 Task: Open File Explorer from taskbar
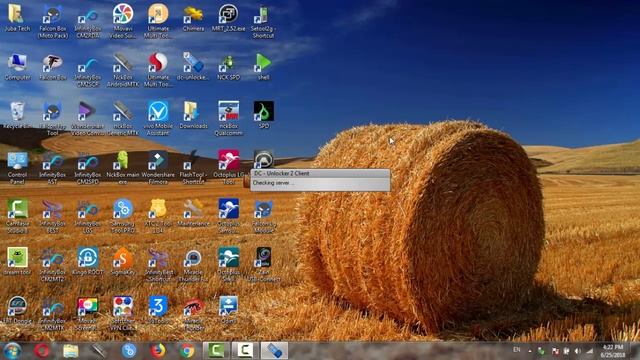point(71,351)
